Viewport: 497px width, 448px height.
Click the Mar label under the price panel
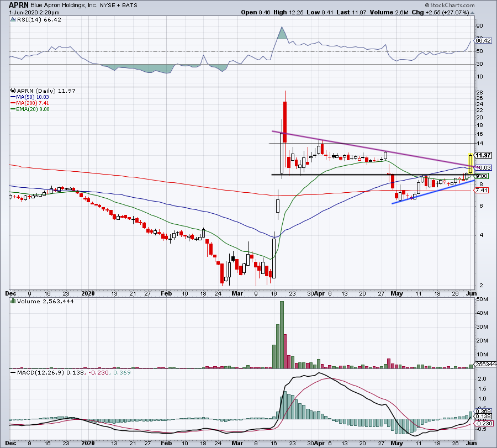[x=237, y=293]
